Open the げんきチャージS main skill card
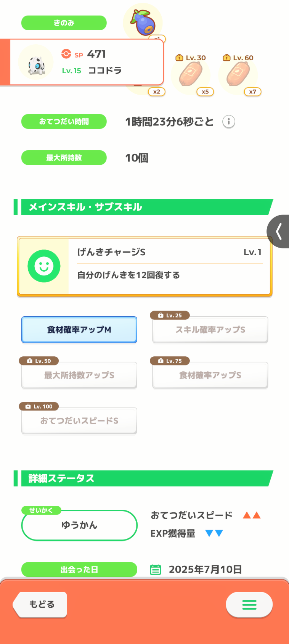The width and height of the screenshot is (289, 644). [x=144, y=266]
